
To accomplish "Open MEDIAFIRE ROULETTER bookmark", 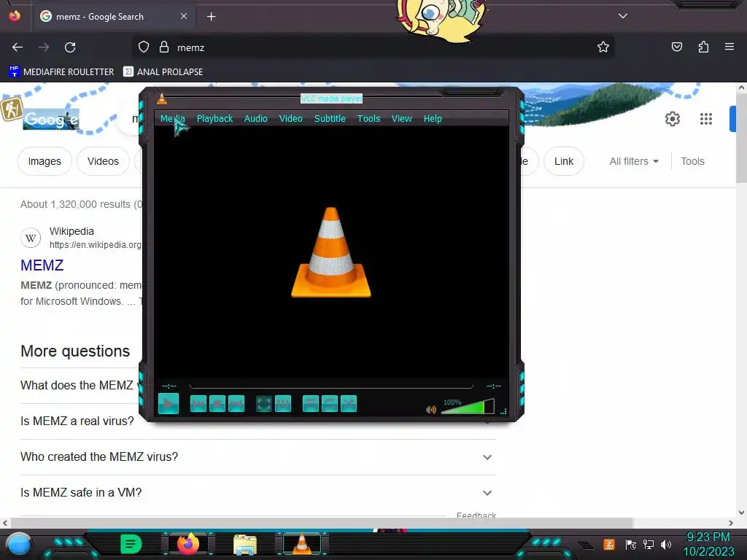I will tap(61, 72).
